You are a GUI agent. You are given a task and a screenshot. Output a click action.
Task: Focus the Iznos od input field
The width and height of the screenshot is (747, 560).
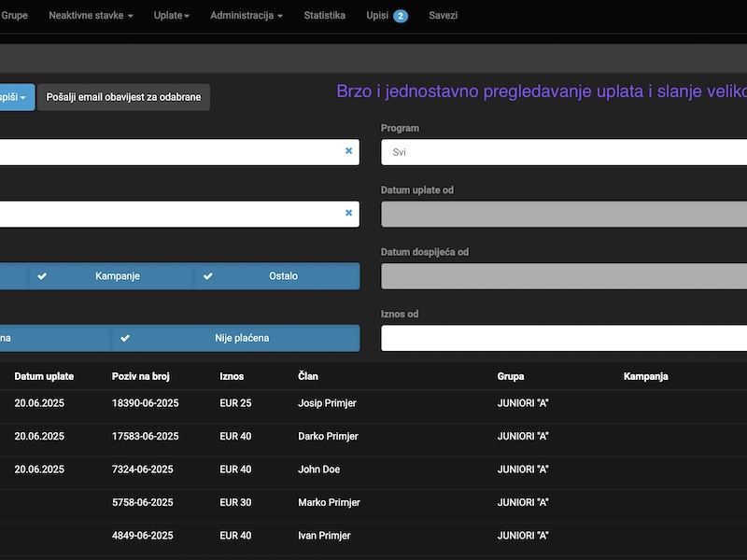click(564, 338)
